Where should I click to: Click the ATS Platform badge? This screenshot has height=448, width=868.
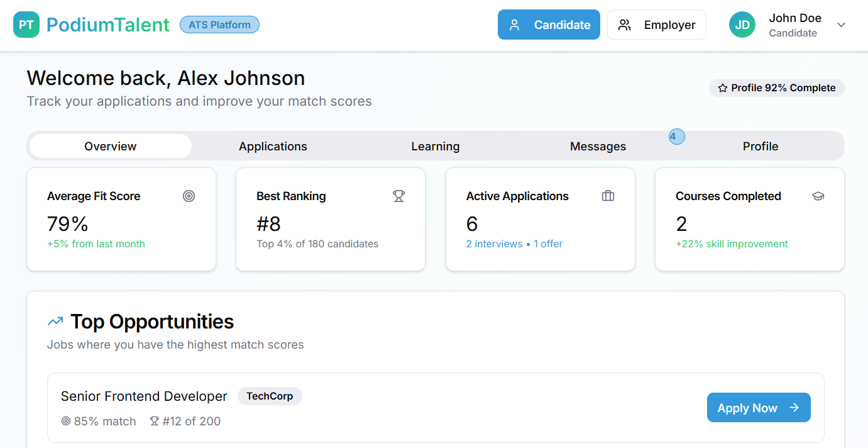click(219, 25)
